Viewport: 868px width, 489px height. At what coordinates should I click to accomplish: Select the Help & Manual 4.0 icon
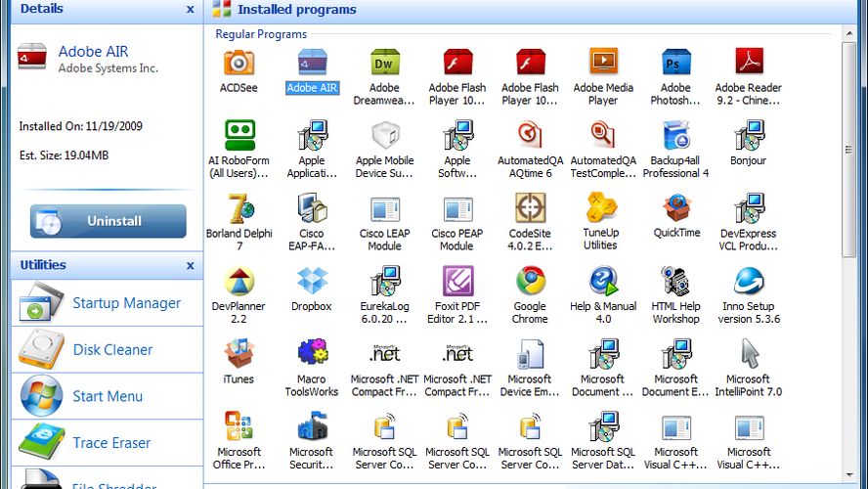(603, 281)
